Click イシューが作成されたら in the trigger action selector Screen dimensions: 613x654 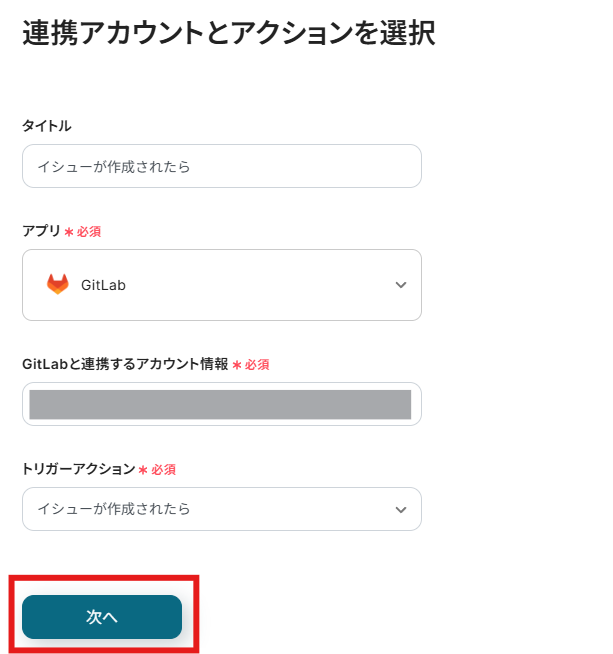(114, 509)
